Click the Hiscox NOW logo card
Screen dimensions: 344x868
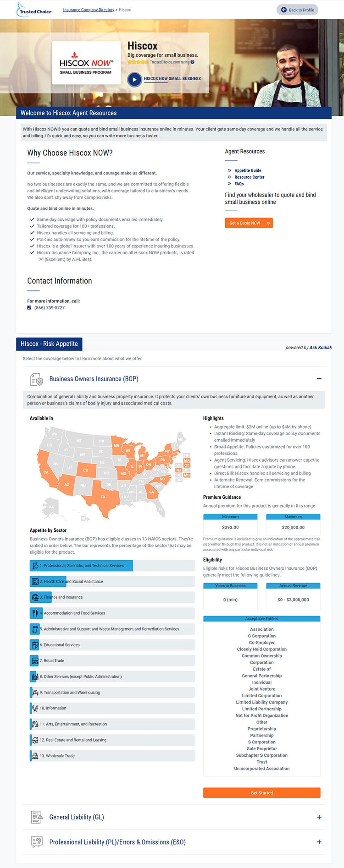click(86, 63)
